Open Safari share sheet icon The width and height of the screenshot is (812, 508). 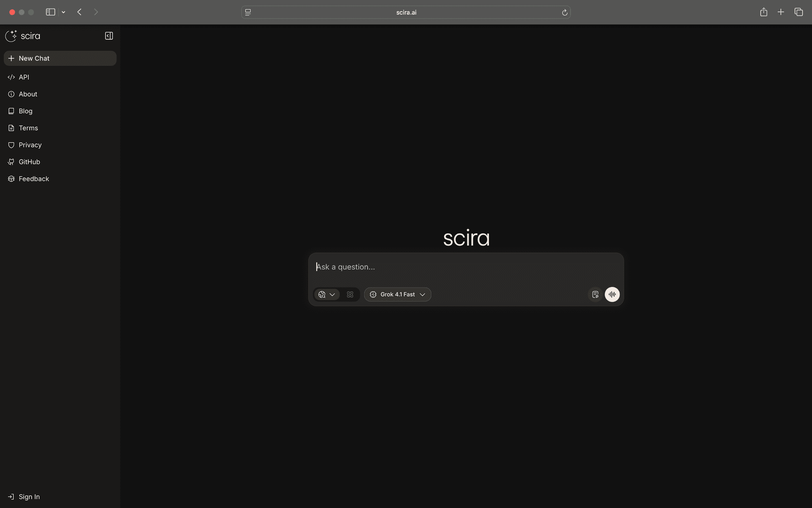tap(763, 12)
